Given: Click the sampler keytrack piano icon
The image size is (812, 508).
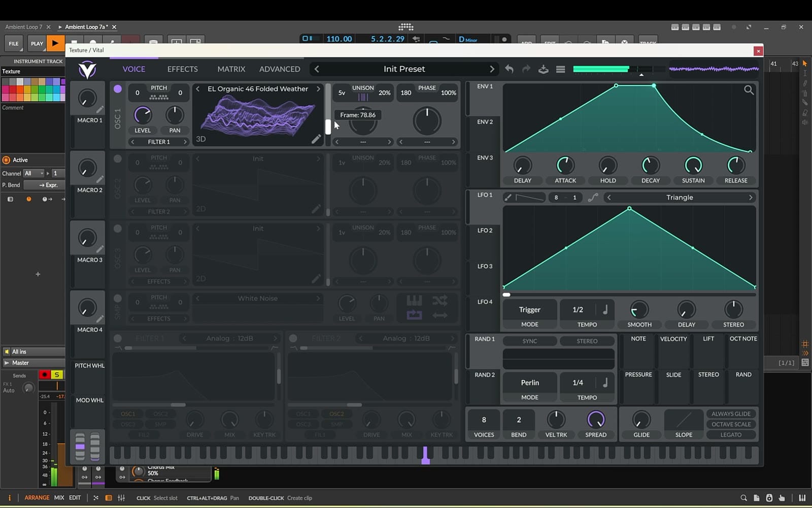Looking at the screenshot, I should (x=414, y=301).
